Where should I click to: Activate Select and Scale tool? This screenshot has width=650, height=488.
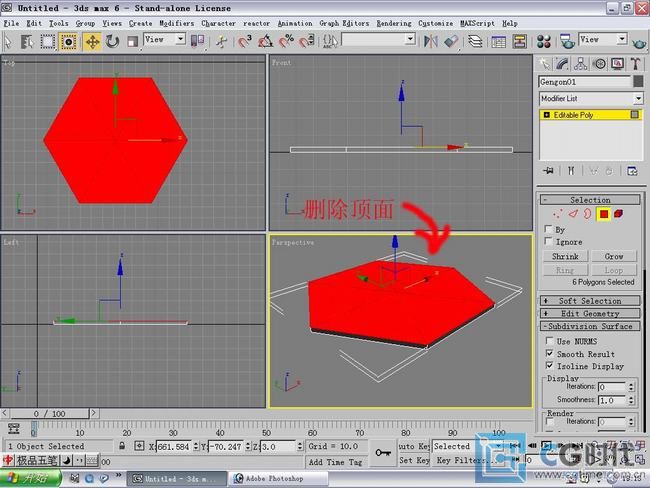(132, 41)
